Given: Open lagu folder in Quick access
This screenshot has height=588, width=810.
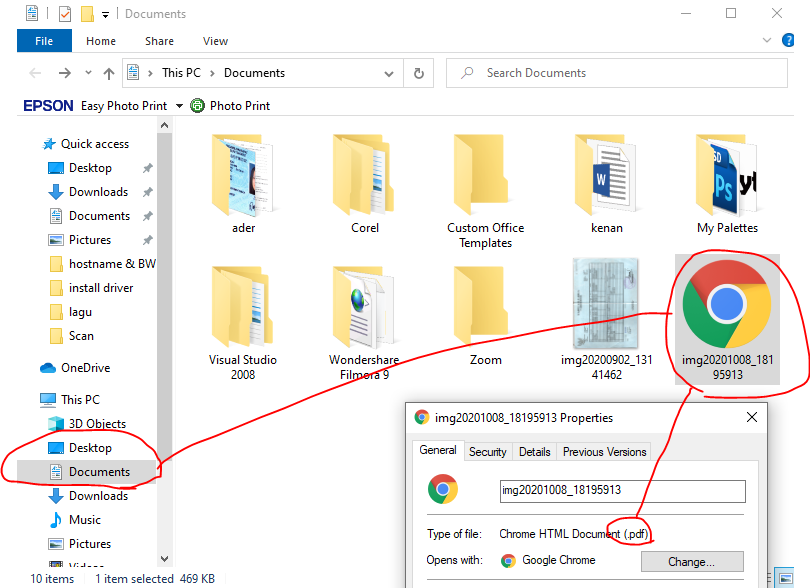Looking at the screenshot, I should [x=80, y=312].
